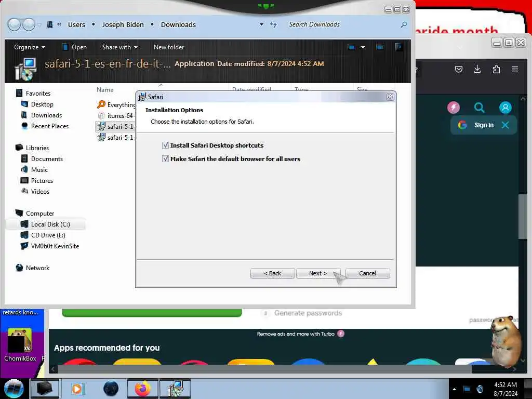The height and width of the screenshot is (399, 532).
Task: Open the taskbar clock
Action: tap(505, 389)
